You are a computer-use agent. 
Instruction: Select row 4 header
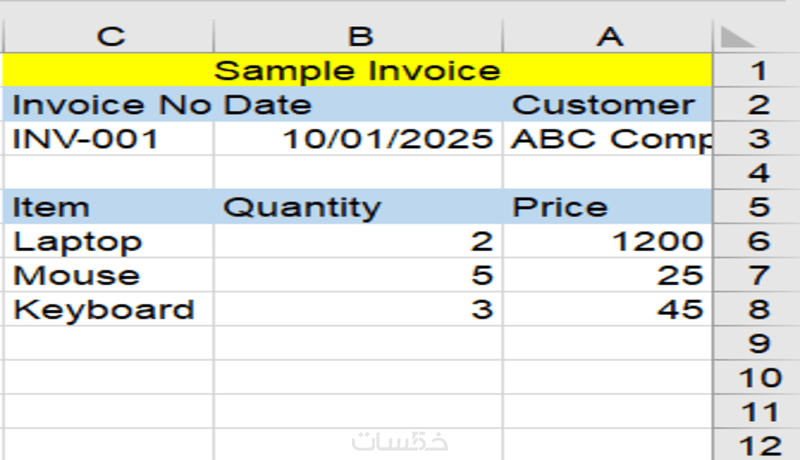click(x=758, y=174)
